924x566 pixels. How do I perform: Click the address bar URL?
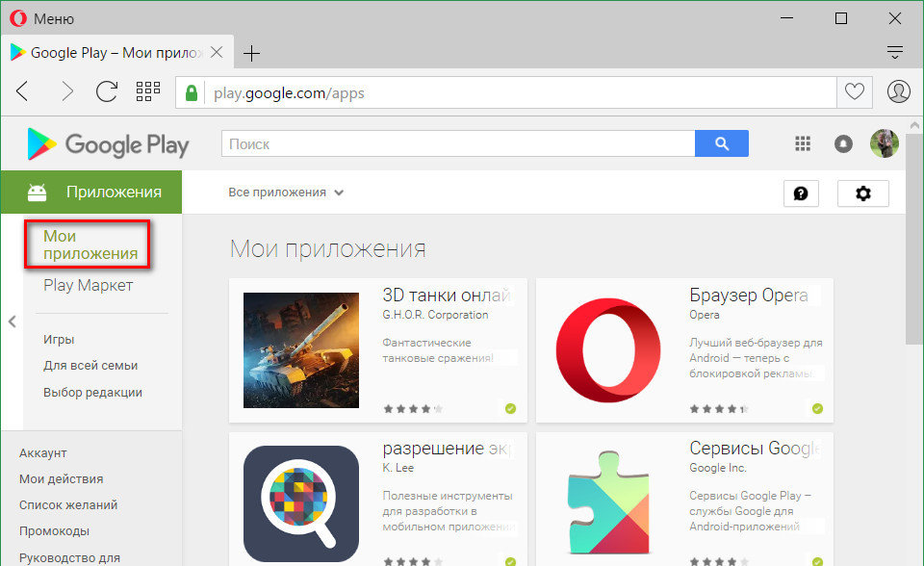click(289, 93)
